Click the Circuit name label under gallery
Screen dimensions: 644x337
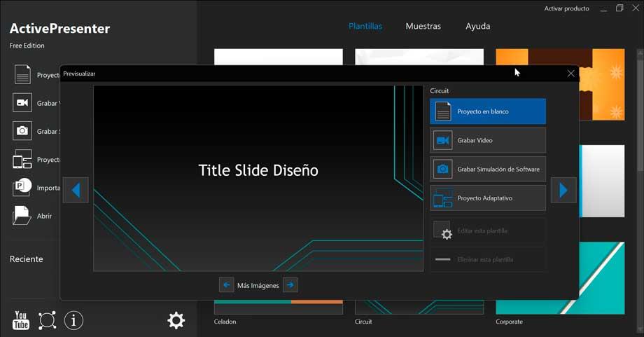tap(363, 322)
